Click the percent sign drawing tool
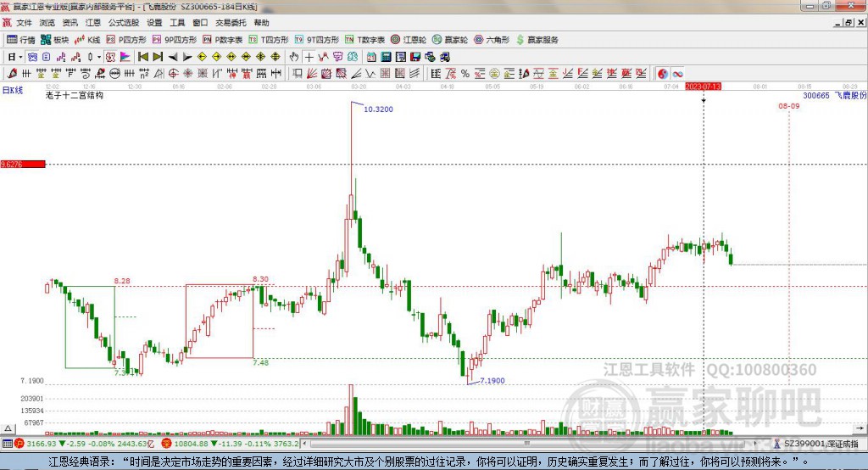The height and width of the screenshot is (470, 868). point(465,73)
